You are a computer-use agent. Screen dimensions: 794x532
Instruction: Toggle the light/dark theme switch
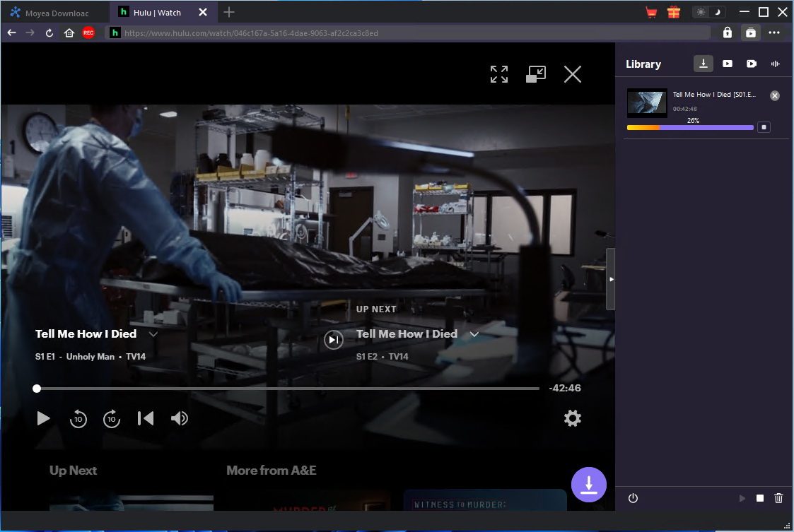click(x=709, y=12)
